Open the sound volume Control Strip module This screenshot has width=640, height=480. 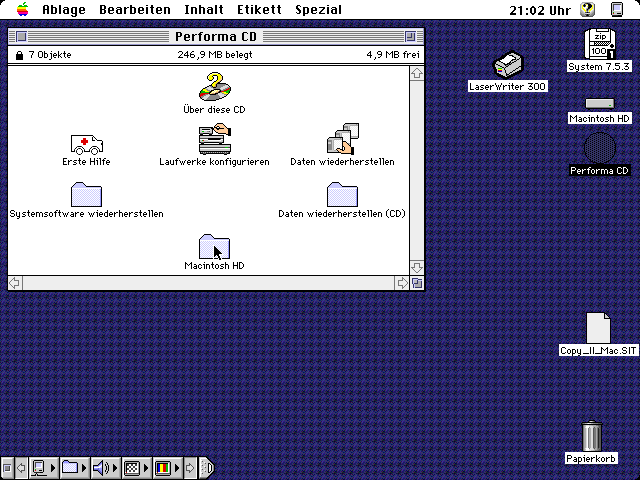coord(101,467)
